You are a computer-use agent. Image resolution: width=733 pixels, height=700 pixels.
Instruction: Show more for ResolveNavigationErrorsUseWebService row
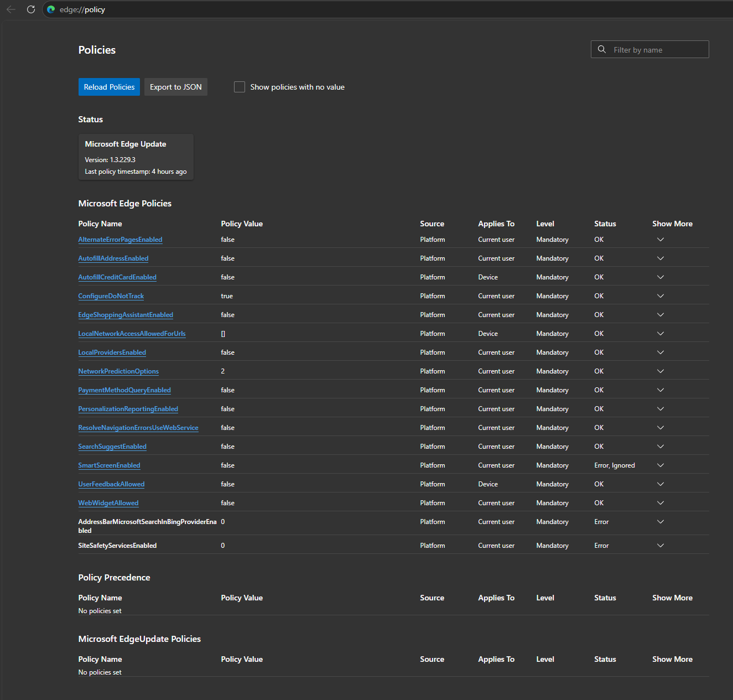pos(660,428)
